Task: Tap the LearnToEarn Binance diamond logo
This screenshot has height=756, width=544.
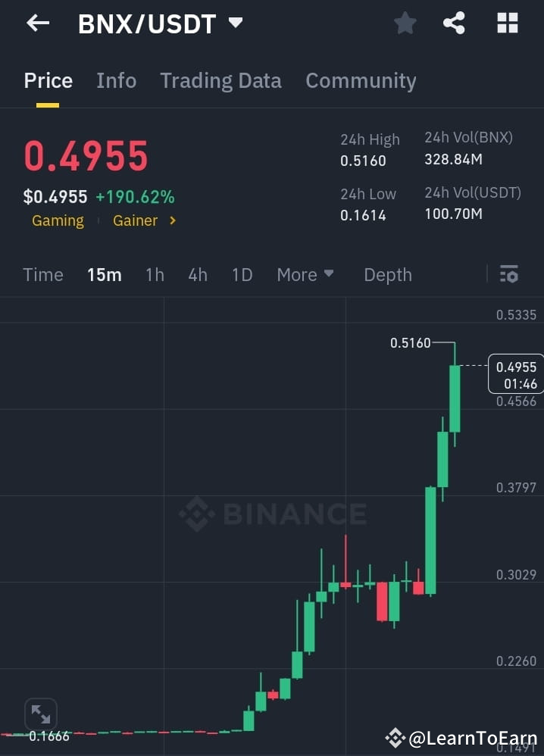Action: [x=395, y=736]
